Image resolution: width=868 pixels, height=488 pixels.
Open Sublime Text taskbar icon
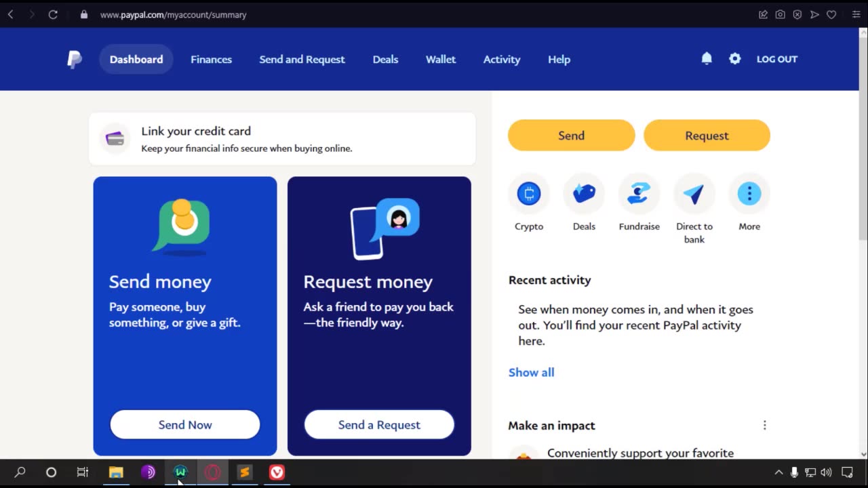click(244, 472)
